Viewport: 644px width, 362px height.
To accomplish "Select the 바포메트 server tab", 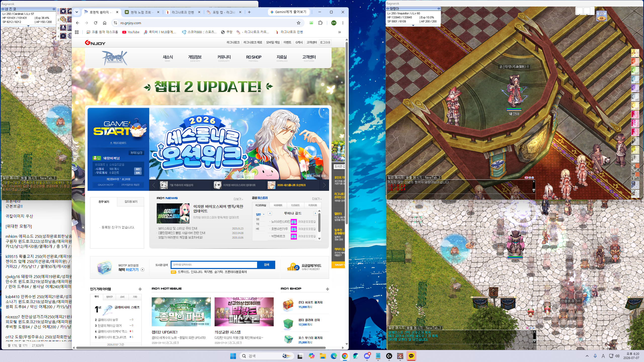I will click(x=278, y=205).
